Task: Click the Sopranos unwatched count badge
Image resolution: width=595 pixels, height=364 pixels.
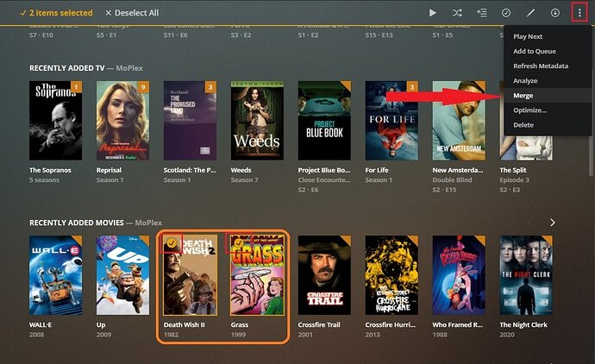Action: click(x=76, y=87)
